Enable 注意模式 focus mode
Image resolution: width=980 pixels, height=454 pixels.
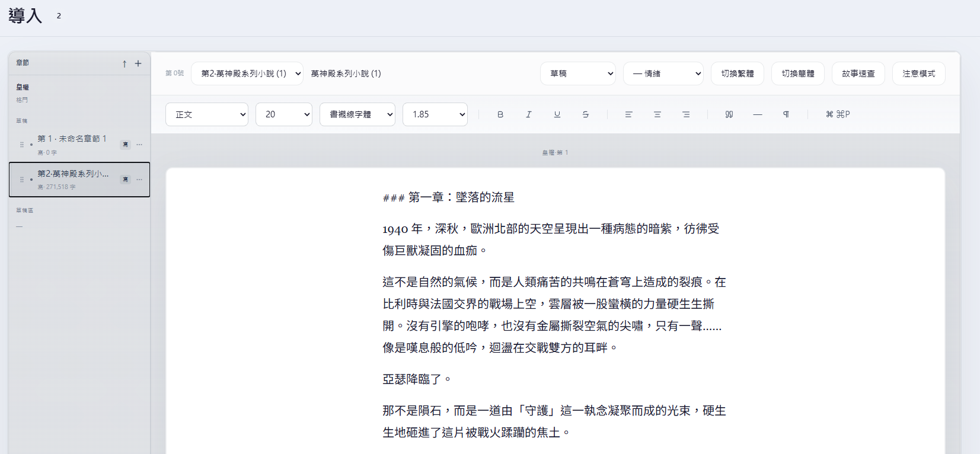point(919,73)
